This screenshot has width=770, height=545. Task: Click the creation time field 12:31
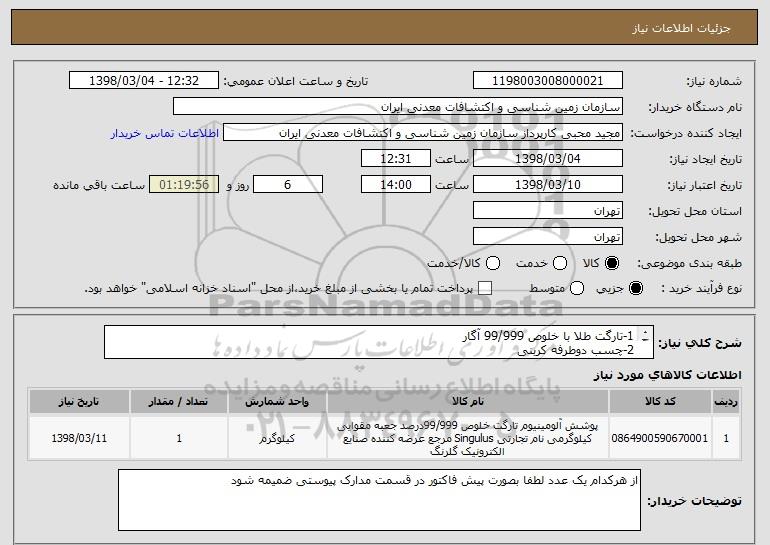click(x=396, y=159)
